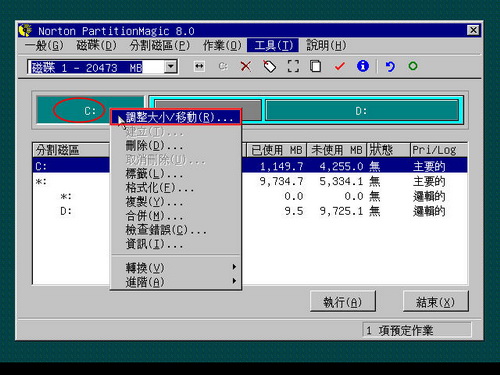The height and width of the screenshot is (375, 500).
Task: Select the D: row in partition list
Action: pos(250,211)
